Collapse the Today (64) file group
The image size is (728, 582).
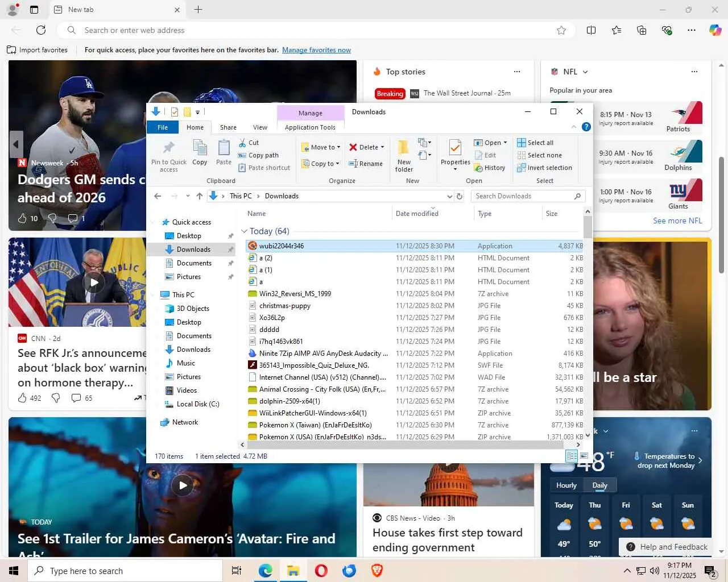tap(245, 231)
